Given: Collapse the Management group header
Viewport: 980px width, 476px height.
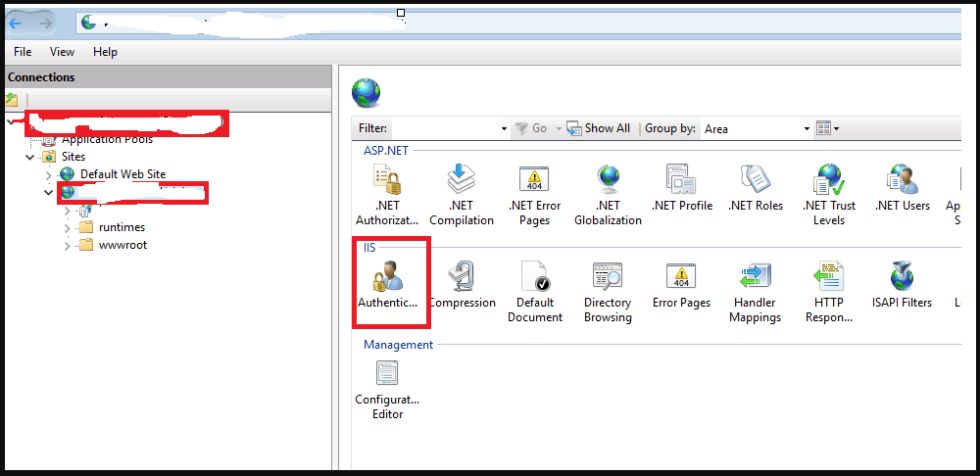Looking at the screenshot, I should coord(398,344).
